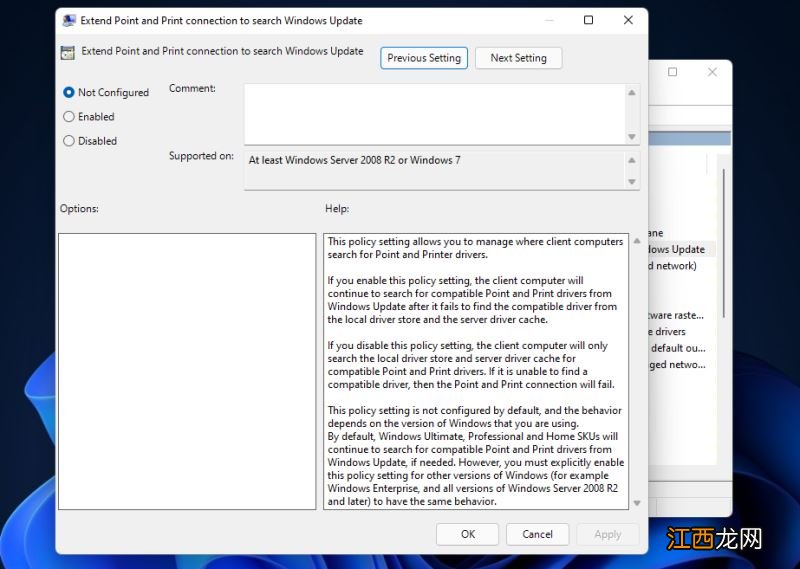The image size is (800, 569).
Task: Click inside the Comment text box
Action: coord(435,114)
